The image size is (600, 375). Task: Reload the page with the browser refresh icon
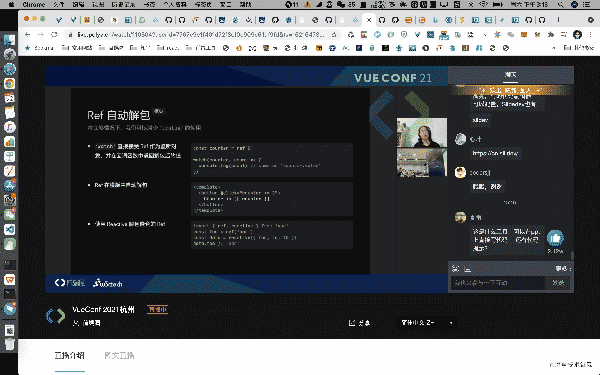[x=54, y=34]
